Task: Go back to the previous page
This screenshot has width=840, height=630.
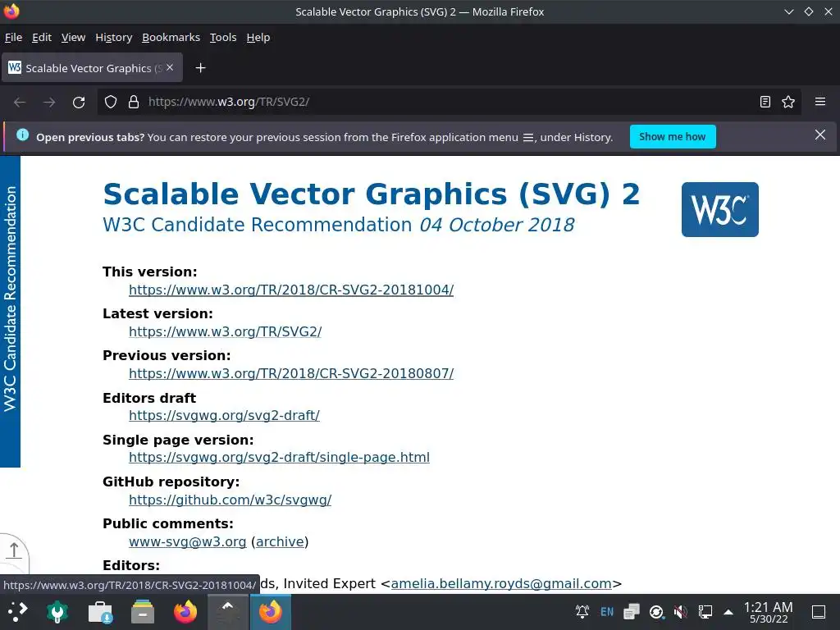Action: point(20,102)
